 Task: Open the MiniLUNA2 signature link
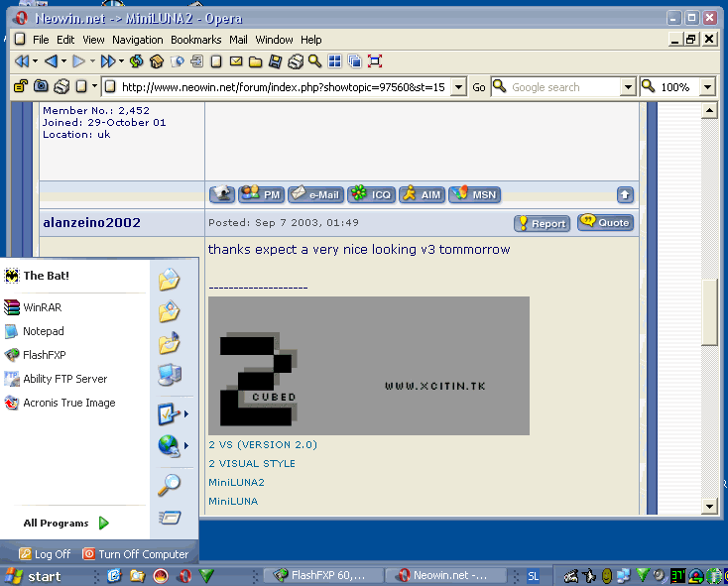point(236,482)
